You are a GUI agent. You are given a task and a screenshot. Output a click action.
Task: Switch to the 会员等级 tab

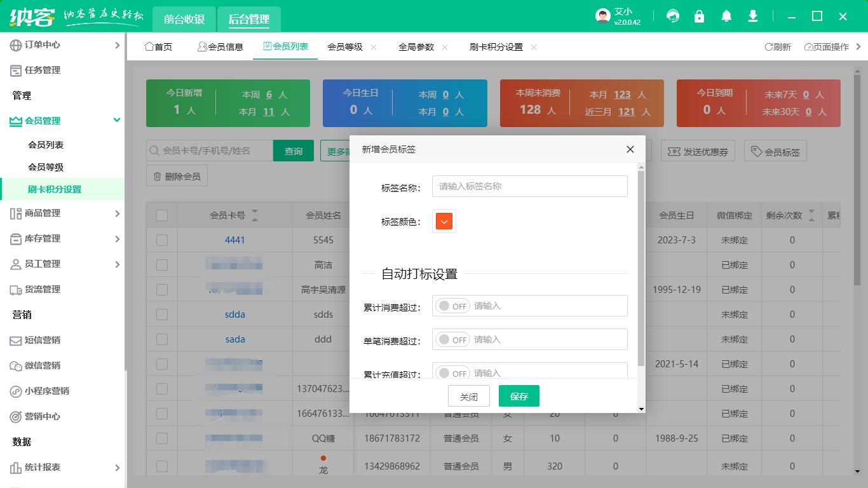click(346, 46)
